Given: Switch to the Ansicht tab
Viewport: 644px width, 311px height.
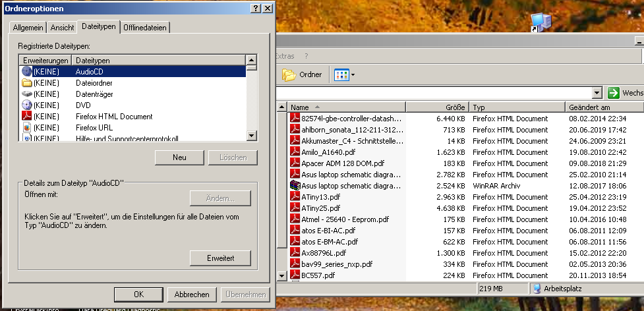Looking at the screenshot, I should click(62, 28).
